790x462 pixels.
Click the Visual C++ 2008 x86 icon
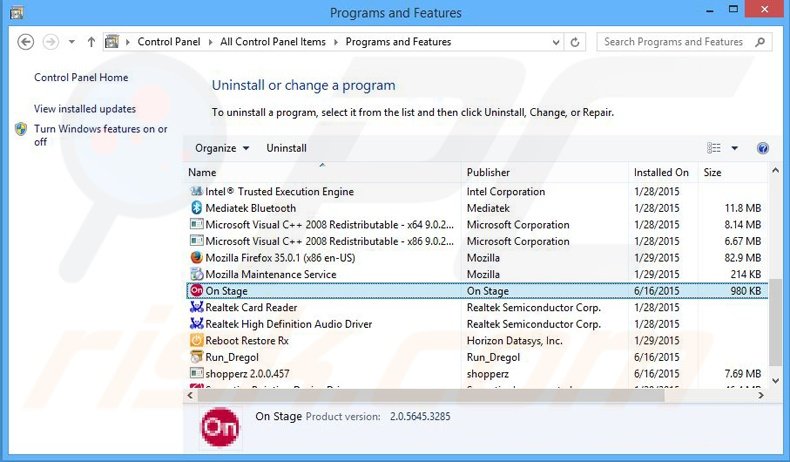196,241
